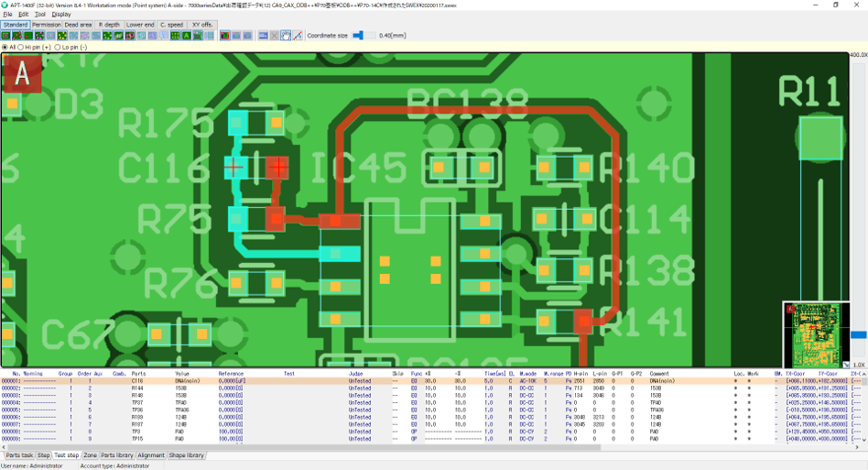The image size is (868, 470).
Task: Click the Comment column header
Action: point(659,374)
